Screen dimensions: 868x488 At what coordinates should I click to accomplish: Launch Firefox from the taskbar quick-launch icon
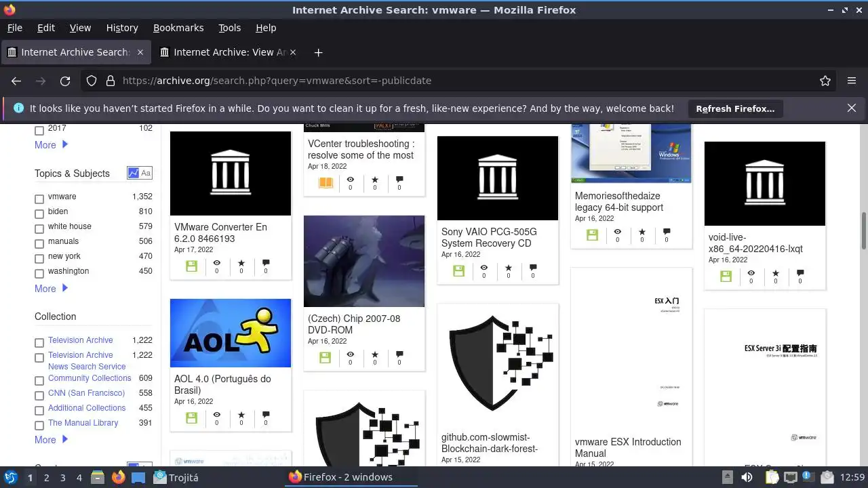click(x=119, y=477)
